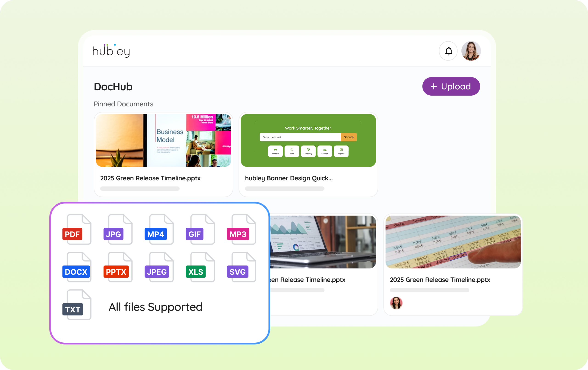This screenshot has height=370, width=588.
Task: Click the notification bell icon
Action: [448, 51]
